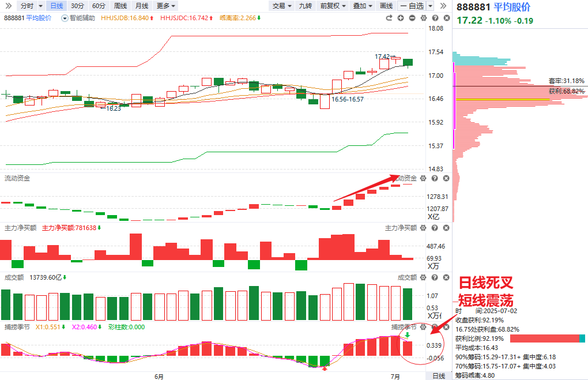
Task: Close the 成交额 indicator panel
Action: (x=446, y=277)
